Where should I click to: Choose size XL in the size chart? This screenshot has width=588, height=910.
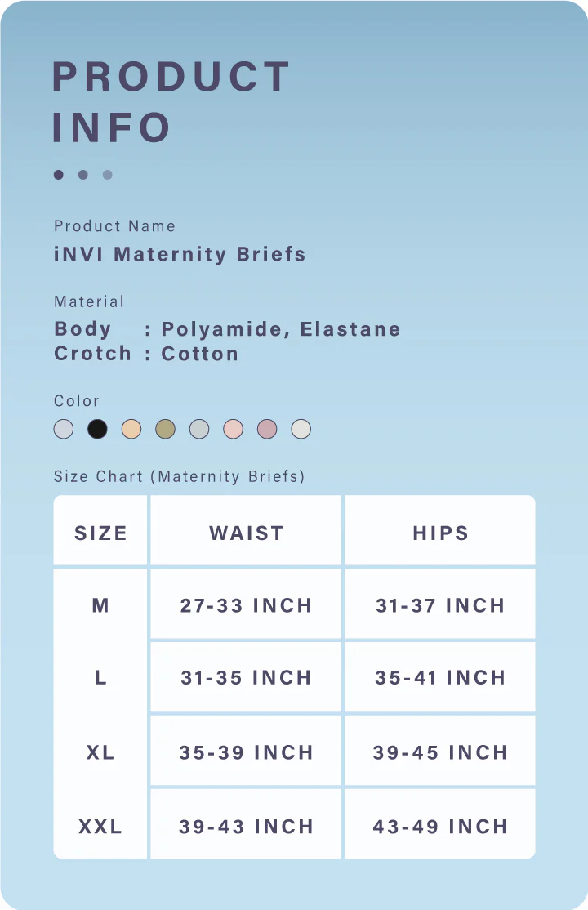point(100,752)
